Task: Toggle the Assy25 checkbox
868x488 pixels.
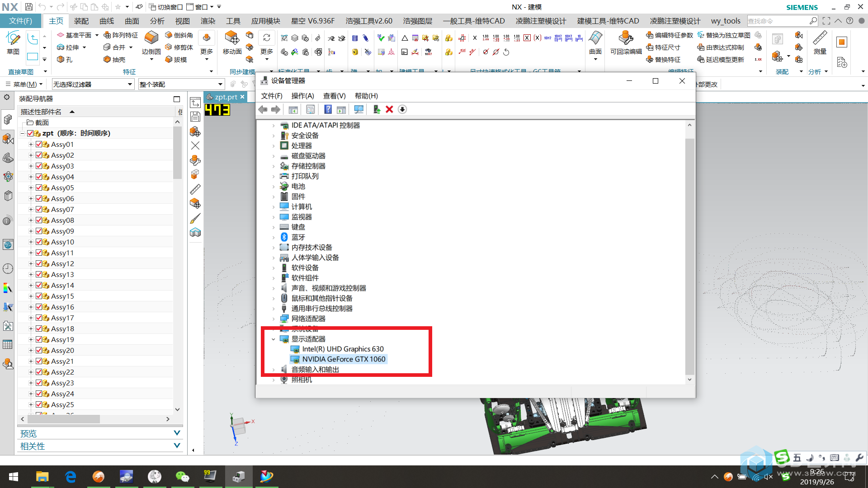Action: pos(39,405)
